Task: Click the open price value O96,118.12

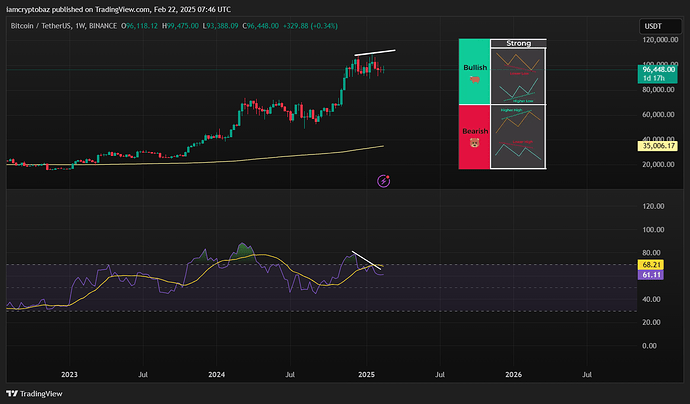Action: (x=139, y=26)
